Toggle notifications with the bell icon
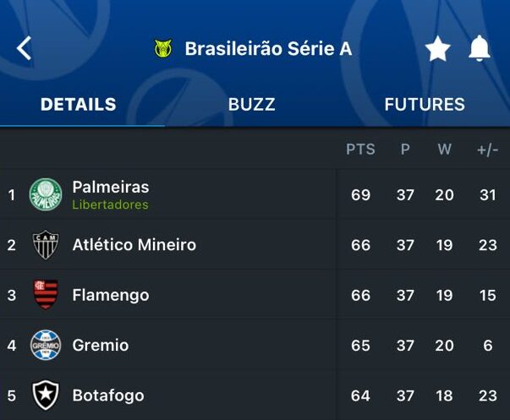The image size is (510, 420). pos(480,49)
